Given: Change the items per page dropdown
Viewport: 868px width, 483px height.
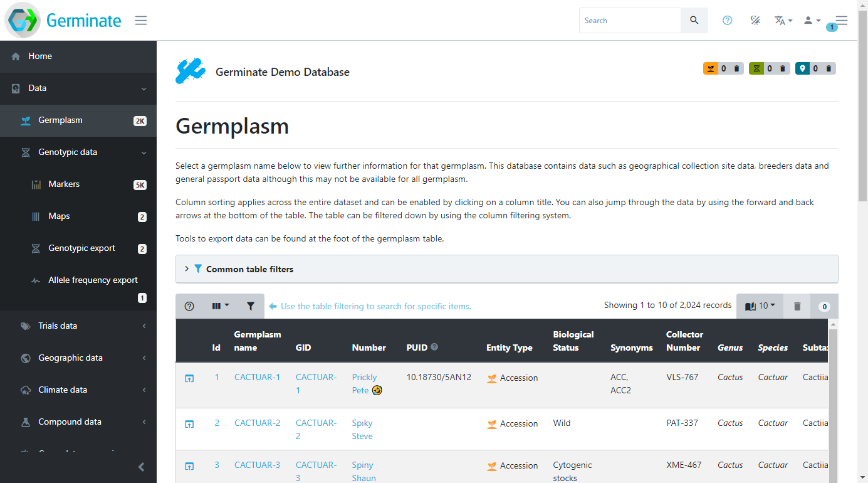Looking at the screenshot, I should [760, 306].
